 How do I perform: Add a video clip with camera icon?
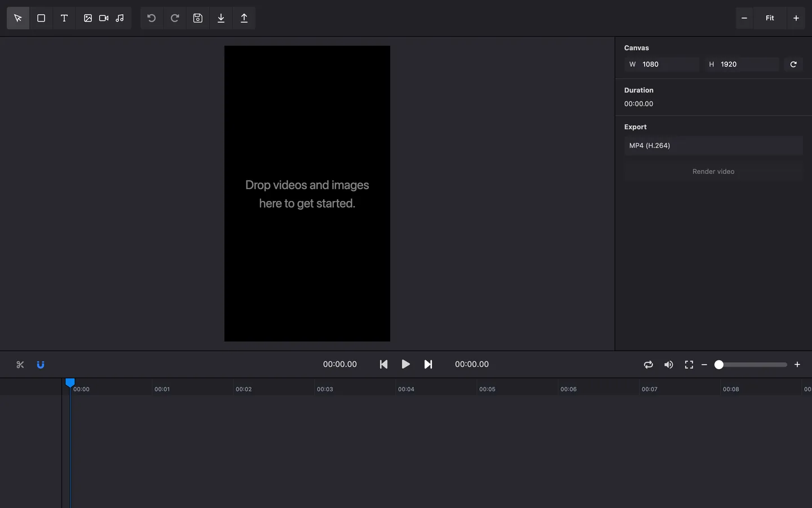pyautogui.click(x=104, y=18)
